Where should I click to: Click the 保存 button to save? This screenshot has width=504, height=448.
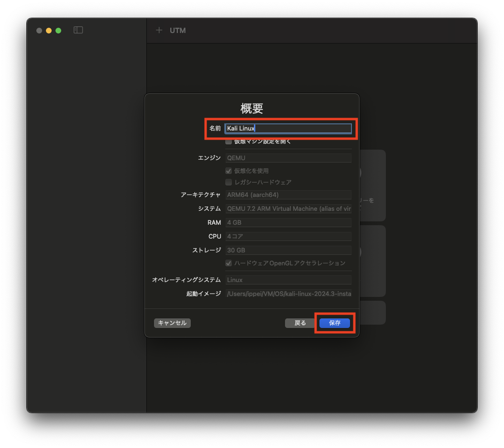point(335,323)
